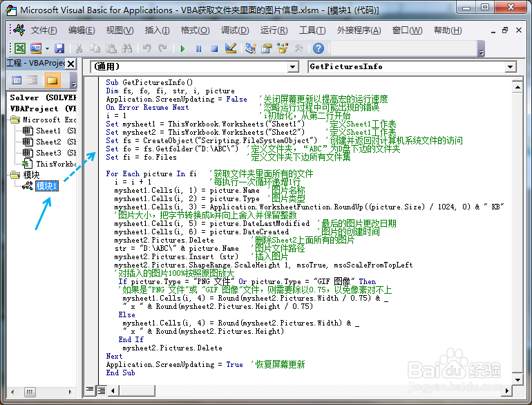Image resolution: width=532 pixels, height=405 pixels.
Task: Click the Undo arrow icon
Action: pos(147,48)
